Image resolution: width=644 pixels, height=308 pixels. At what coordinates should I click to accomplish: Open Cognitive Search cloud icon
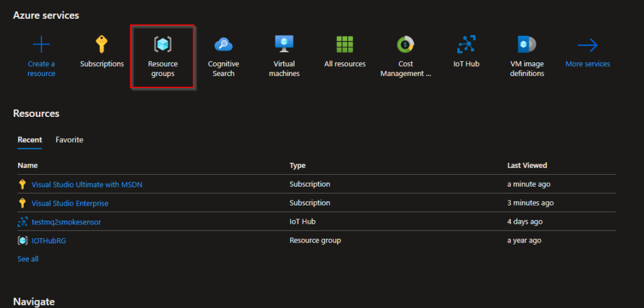pos(223,45)
